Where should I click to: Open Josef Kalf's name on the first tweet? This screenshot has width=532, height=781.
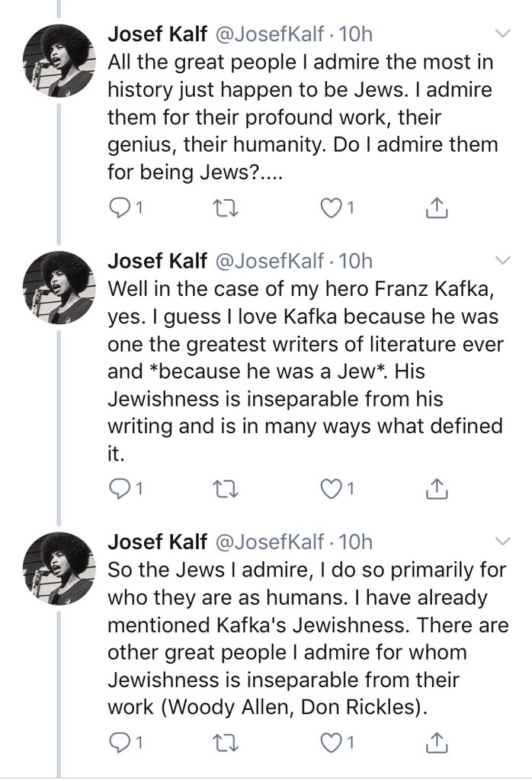(157, 34)
